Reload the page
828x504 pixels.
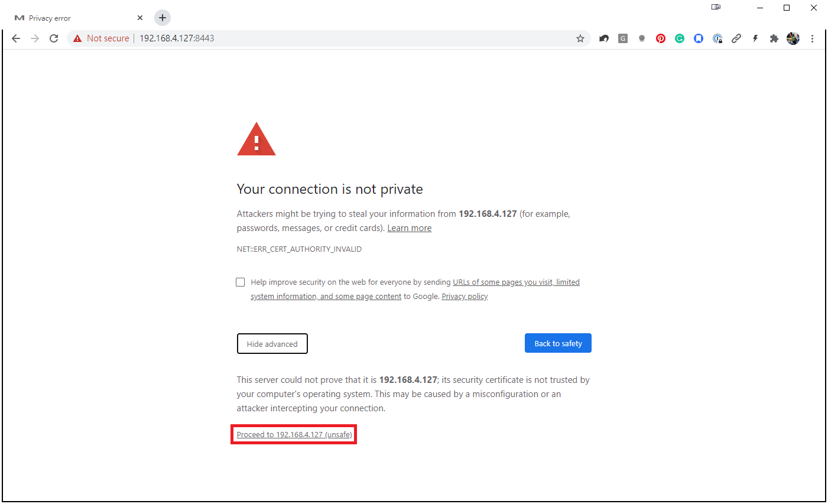[54, 38]
